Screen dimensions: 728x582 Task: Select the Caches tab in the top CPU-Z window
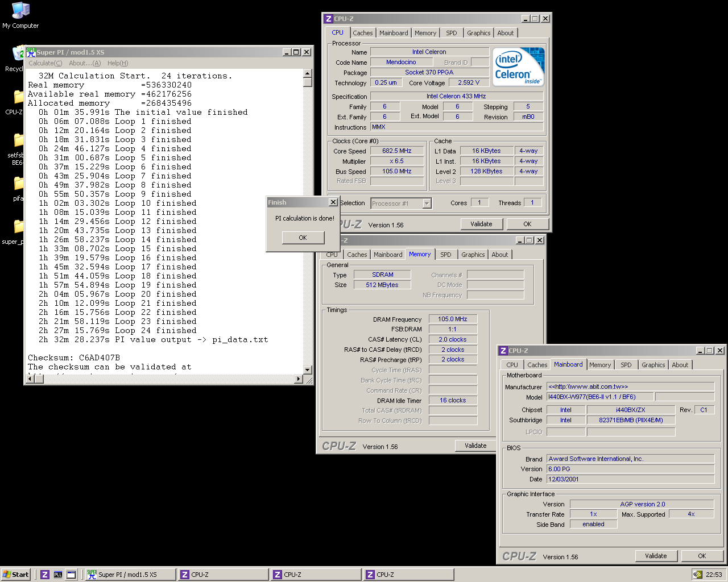coord(363,33)
